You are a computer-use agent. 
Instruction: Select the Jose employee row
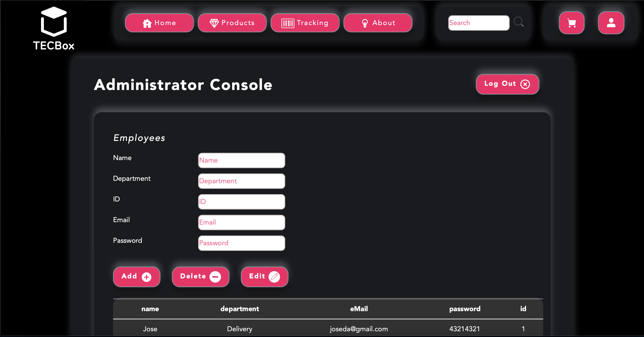click(x=328, y=329)
